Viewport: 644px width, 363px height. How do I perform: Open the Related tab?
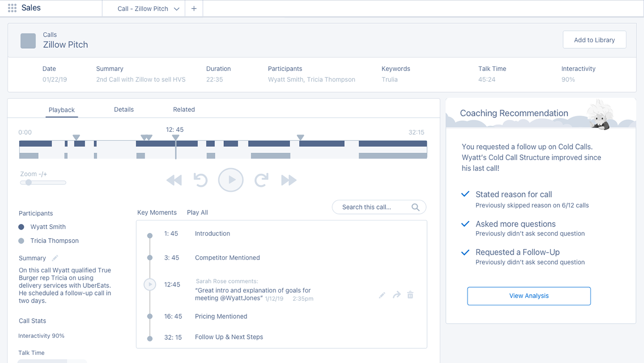pos(184,109)
